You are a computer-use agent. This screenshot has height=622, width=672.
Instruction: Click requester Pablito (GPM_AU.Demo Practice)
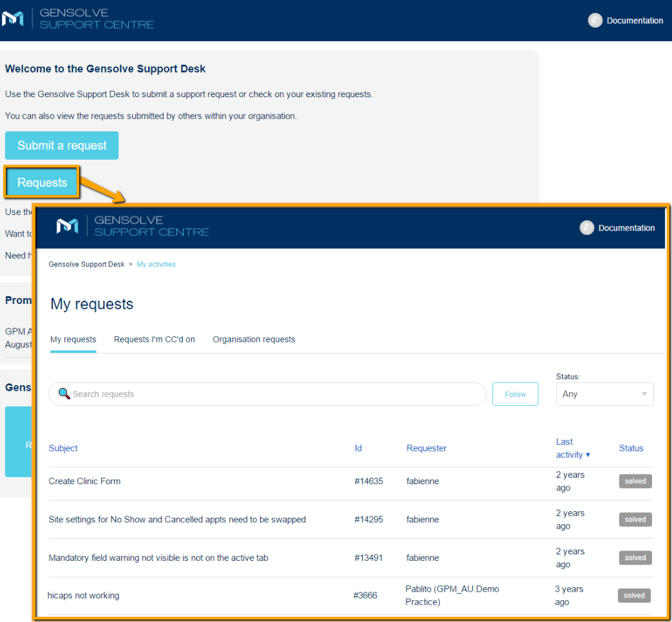pos(452,596)
